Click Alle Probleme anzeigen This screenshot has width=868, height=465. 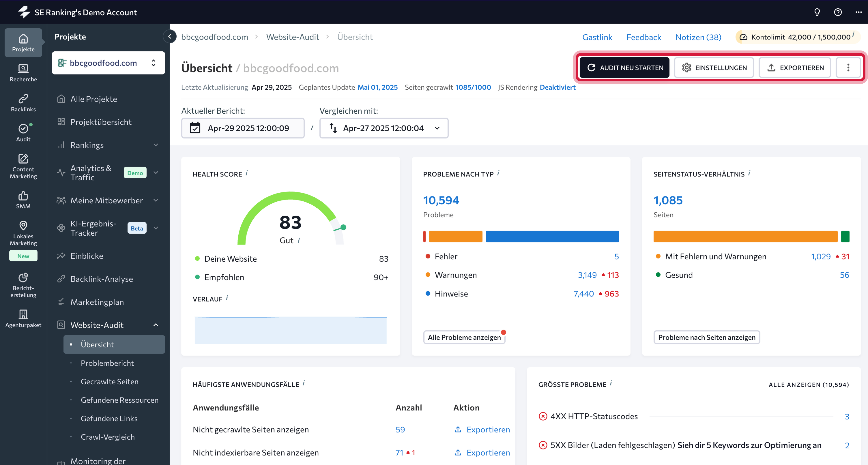(x=464, y=337)
